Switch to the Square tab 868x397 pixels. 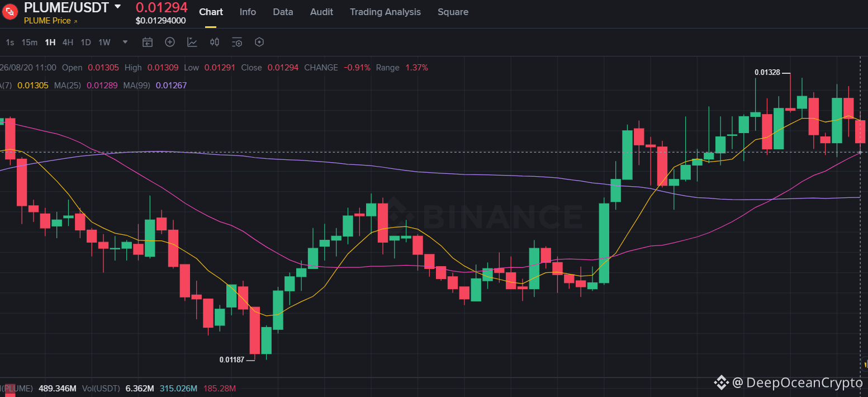(453, 12)
